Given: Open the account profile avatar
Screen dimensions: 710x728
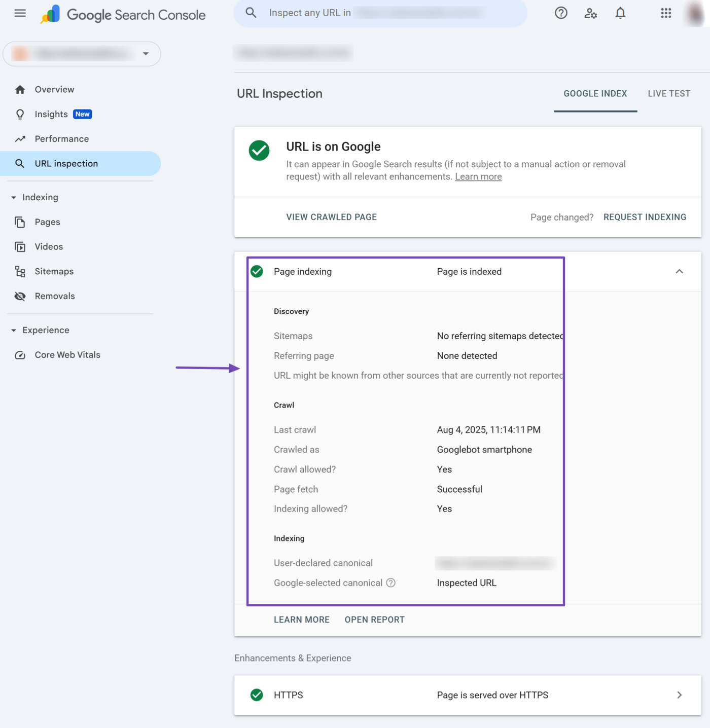Looking at the screenshot, I should pyautogui.click(x=695, y=13).
